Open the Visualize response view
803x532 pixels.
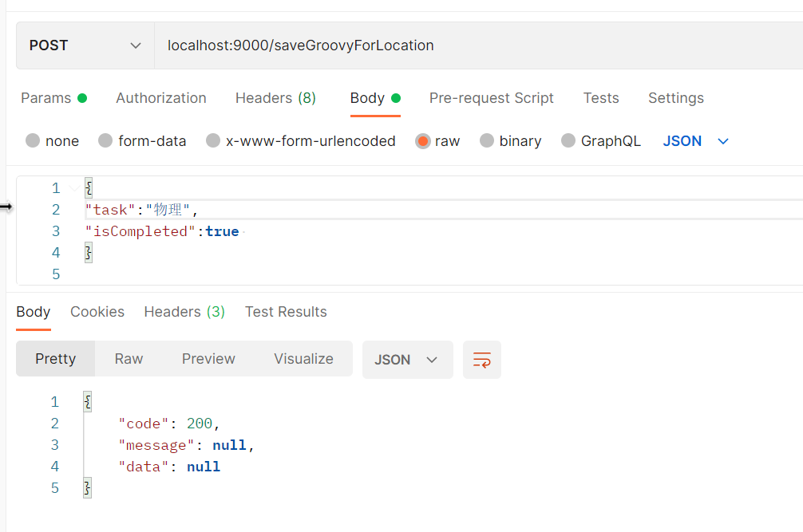point(303,359)
